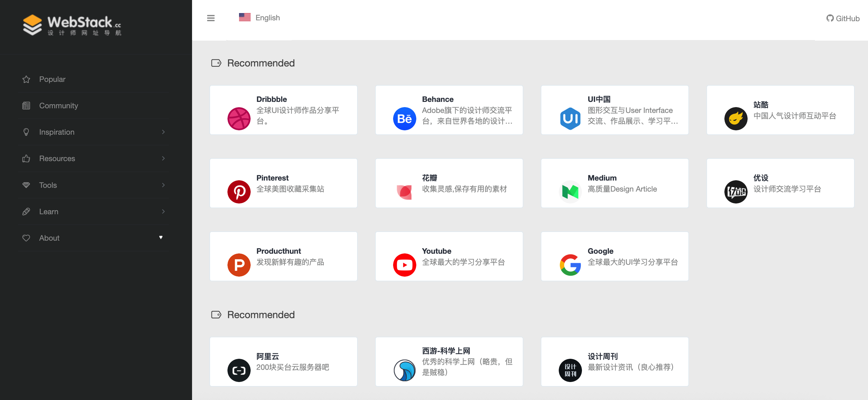Click the Google G logo icon

tap(570, 265)
